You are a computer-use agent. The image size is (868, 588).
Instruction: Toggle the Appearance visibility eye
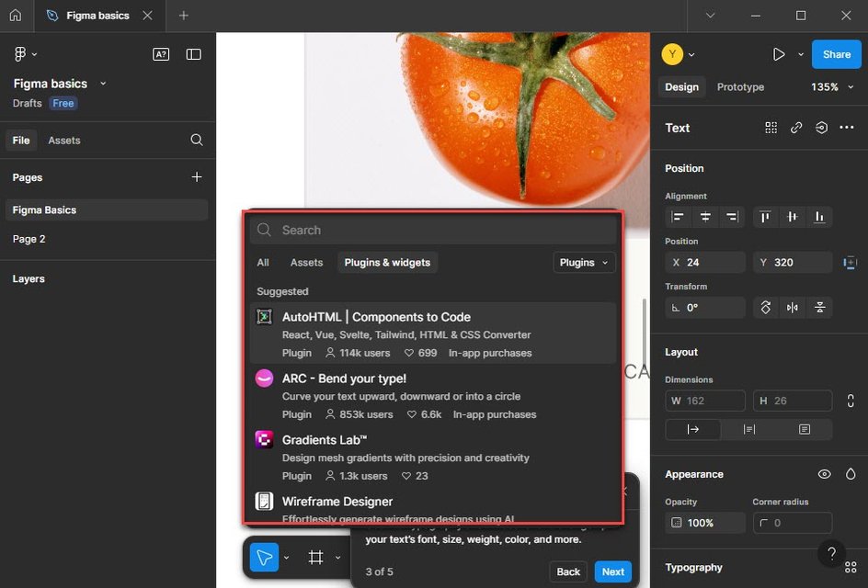824,474
